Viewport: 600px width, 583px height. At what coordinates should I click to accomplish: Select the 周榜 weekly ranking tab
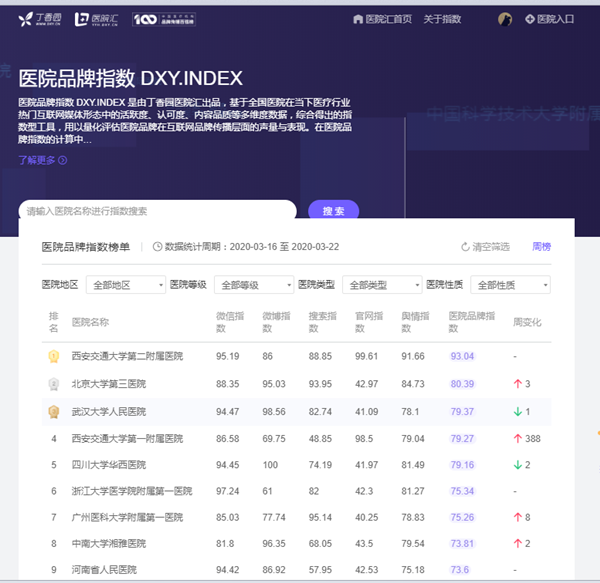point(541,247)
